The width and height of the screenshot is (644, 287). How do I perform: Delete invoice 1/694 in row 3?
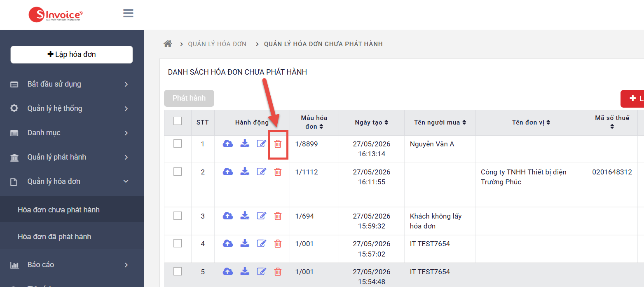(x=278, y=216)
